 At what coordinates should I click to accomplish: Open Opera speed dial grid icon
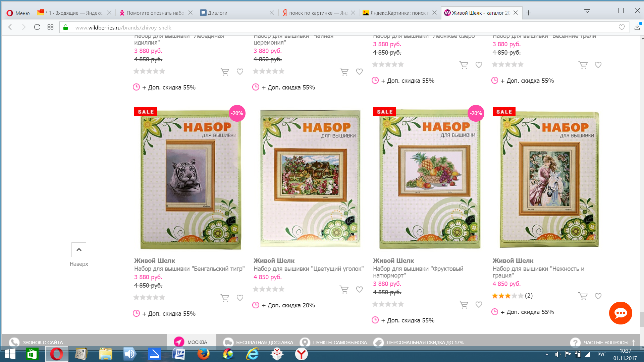click(50, 27)
